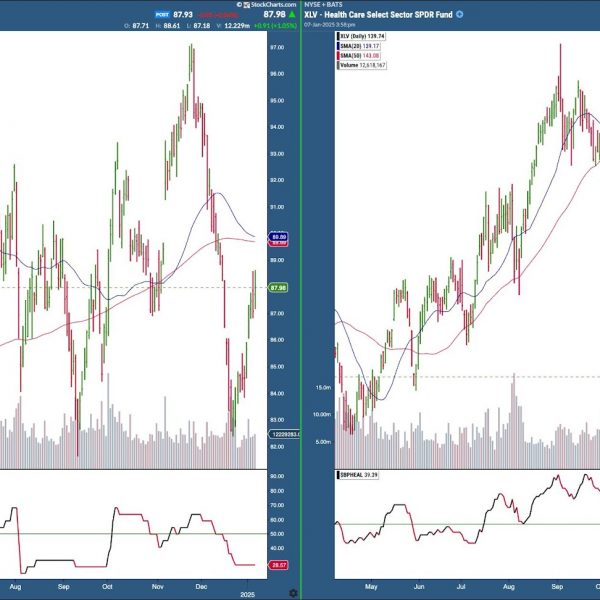Click the 95.00 price axis label
Image resolution: width=600 pixels, height=600 pixels.
point(277,101)
